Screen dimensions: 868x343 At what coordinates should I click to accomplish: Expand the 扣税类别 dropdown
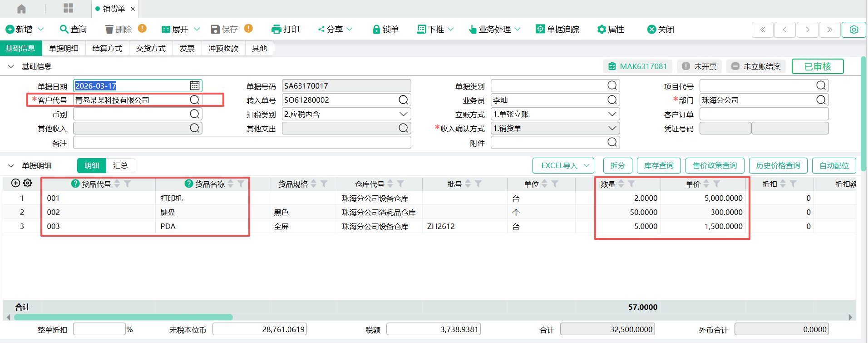403,114
